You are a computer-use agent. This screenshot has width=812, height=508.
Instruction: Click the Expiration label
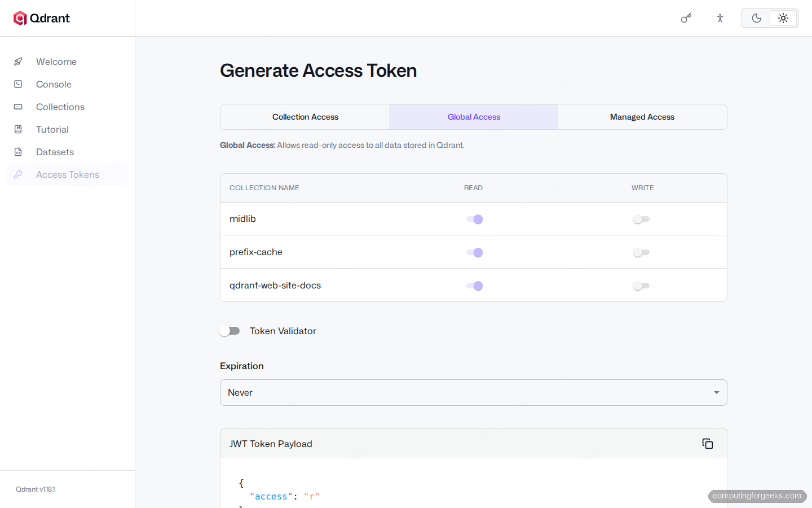click(x=242, y=366)
